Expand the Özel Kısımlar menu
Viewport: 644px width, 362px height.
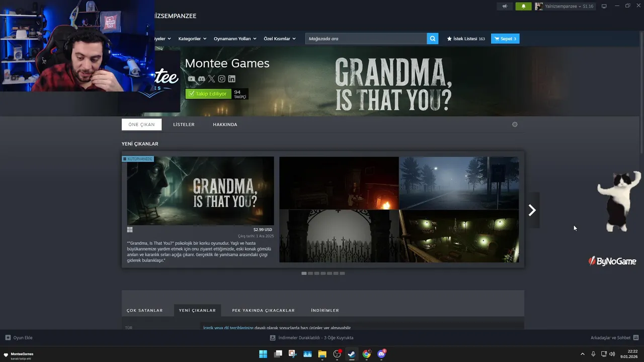coord(280,39)
